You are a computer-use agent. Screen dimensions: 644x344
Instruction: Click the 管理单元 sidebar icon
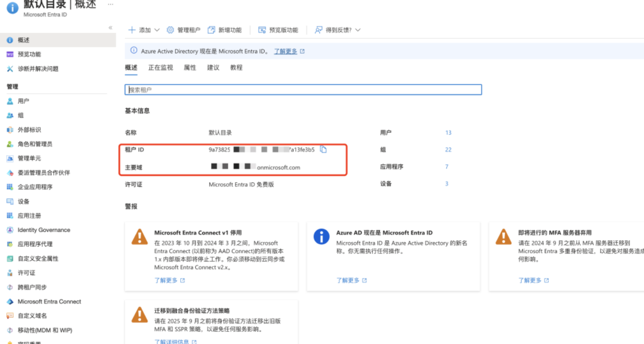coord(10,158)
